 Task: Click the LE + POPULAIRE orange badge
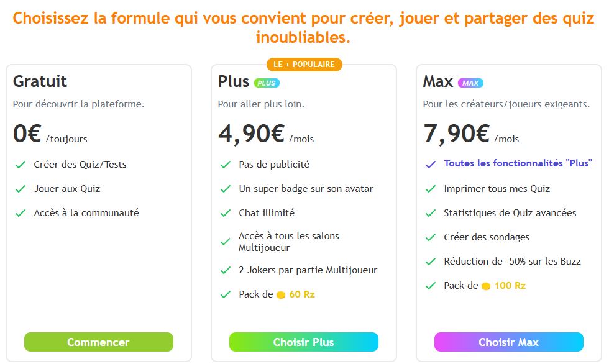tap(304, 65)
